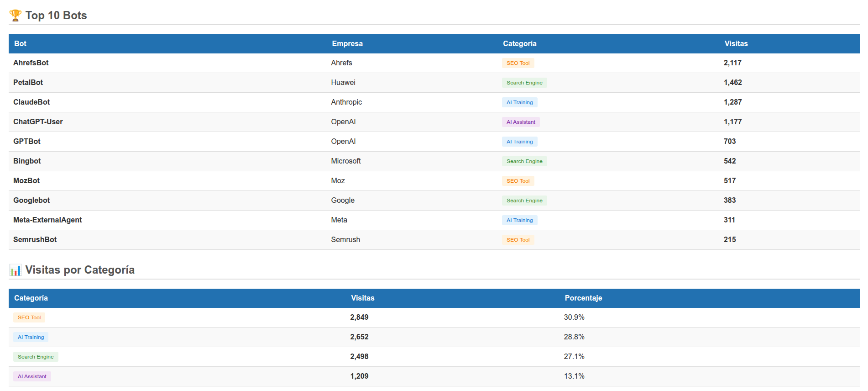
Task: Click the bar chart icon beside Visitas por Categoría
Action: 15,270
